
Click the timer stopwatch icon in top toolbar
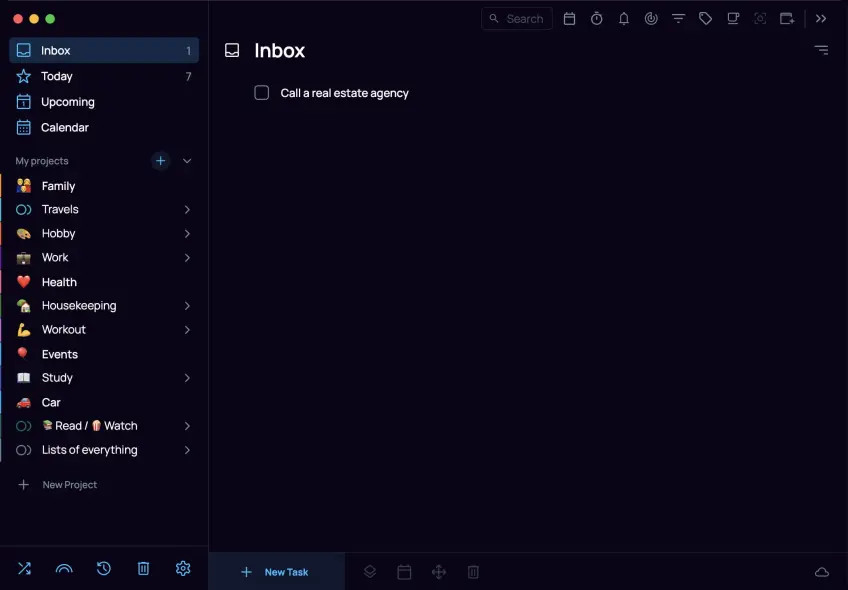597,19
